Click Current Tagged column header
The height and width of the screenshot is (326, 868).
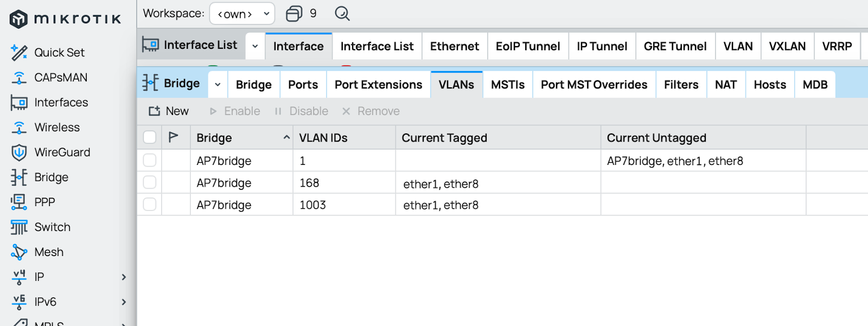(498, 138)
